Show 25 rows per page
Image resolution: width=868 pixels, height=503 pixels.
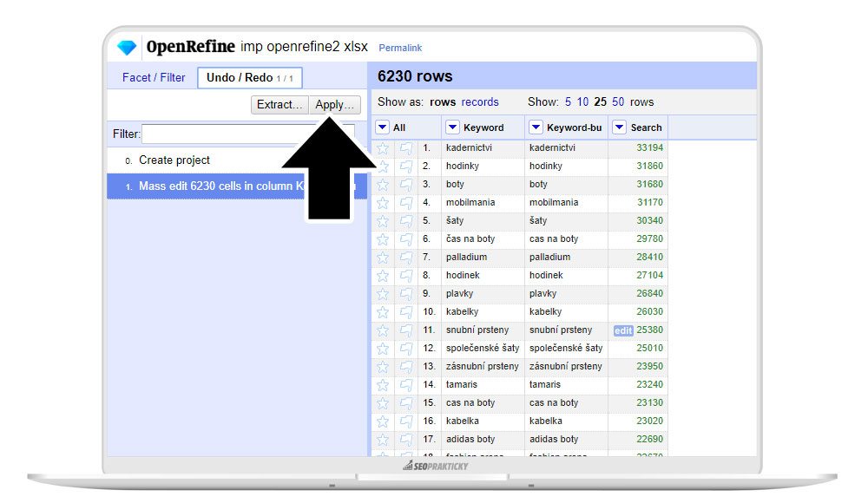click(x=600, y=101)
